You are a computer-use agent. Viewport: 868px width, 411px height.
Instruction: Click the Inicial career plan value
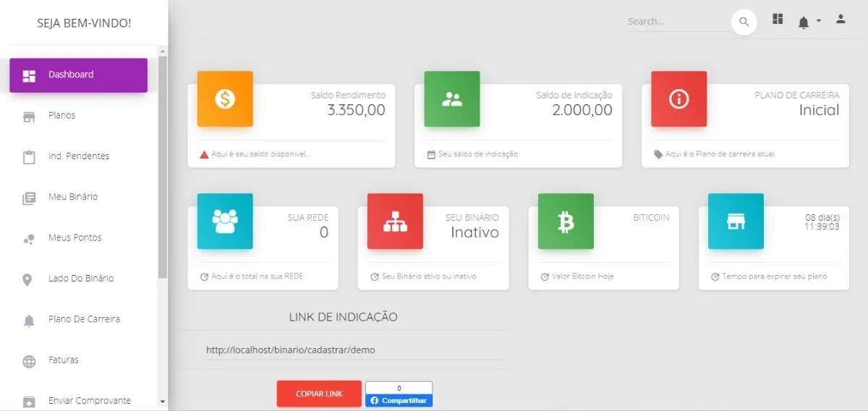[819, 110]
